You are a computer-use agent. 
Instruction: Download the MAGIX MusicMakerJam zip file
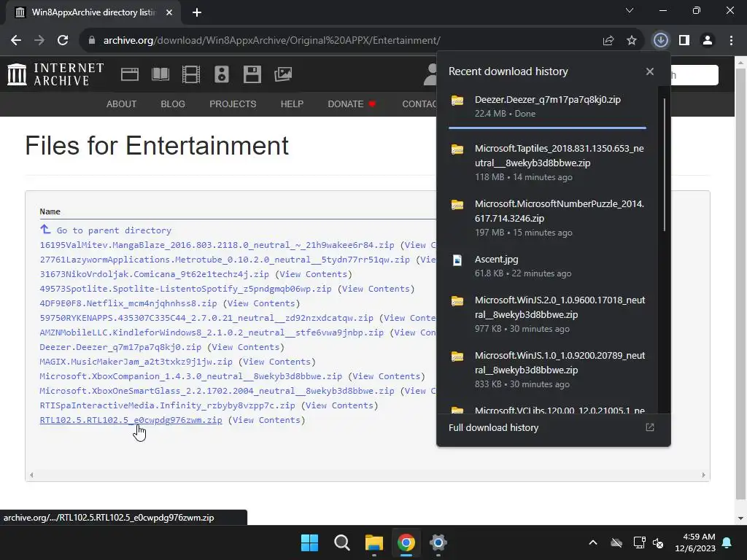[x=136, y=362]
